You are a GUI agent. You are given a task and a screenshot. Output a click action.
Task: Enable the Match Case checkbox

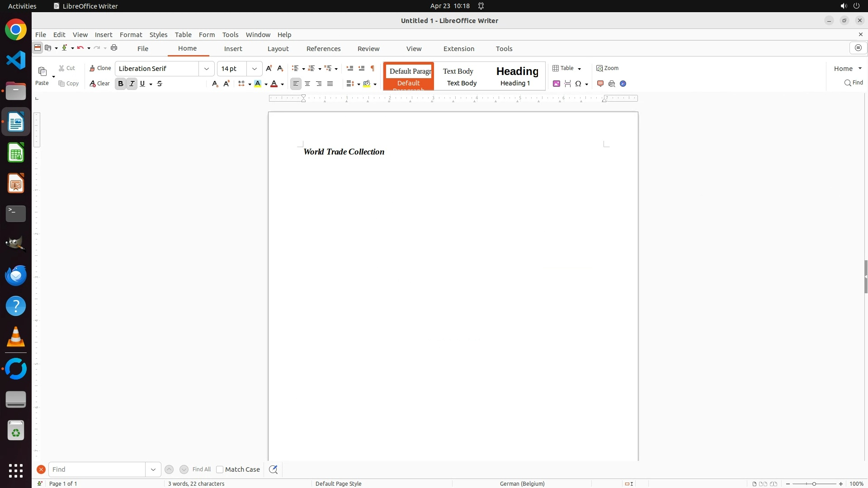(x=220, y=469)
